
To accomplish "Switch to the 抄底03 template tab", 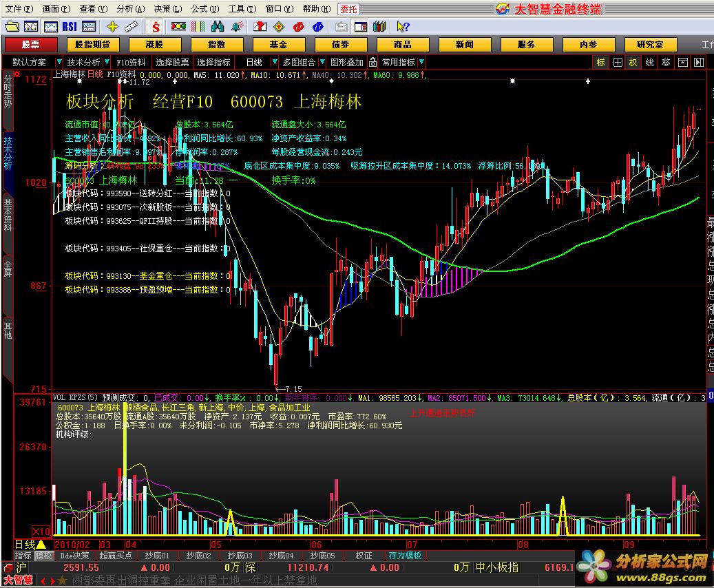I will point(240,555).
